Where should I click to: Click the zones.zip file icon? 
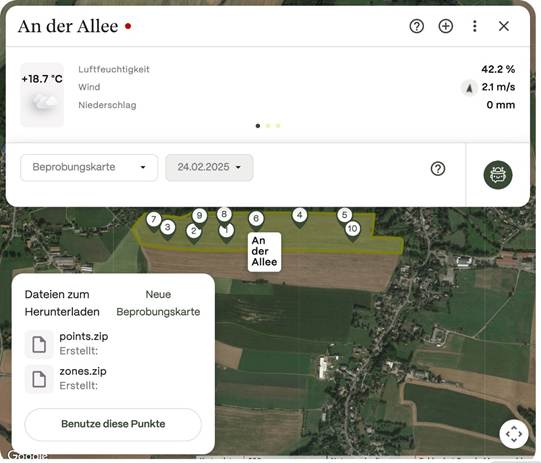pyautogui.click(x=39, y=379)
